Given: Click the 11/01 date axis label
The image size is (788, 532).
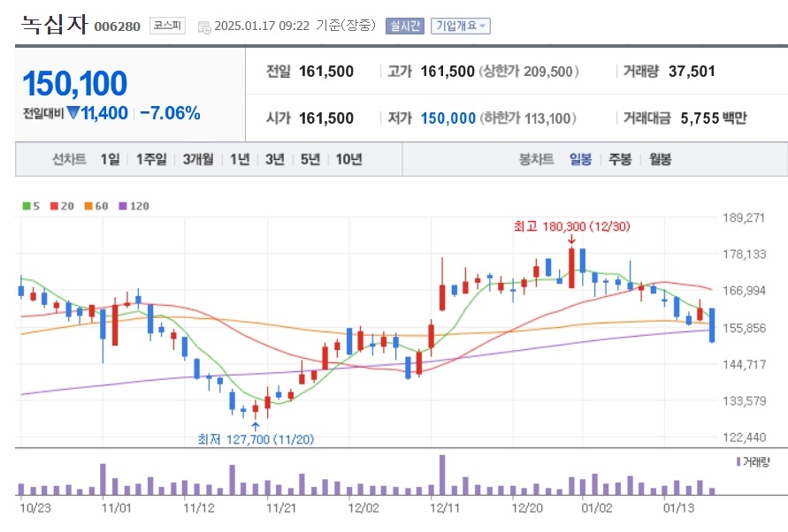Looking at the screenshot, I should point(117,508).
